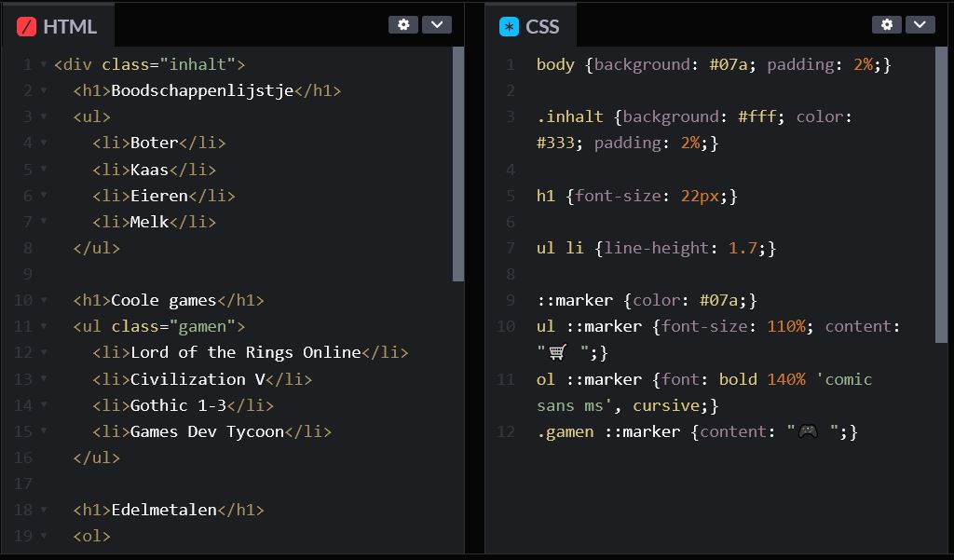The height and width of the screenshot is (560, 954).
Task: Collapse fold arrow on HTML line 2
Action: coord(44,89)
